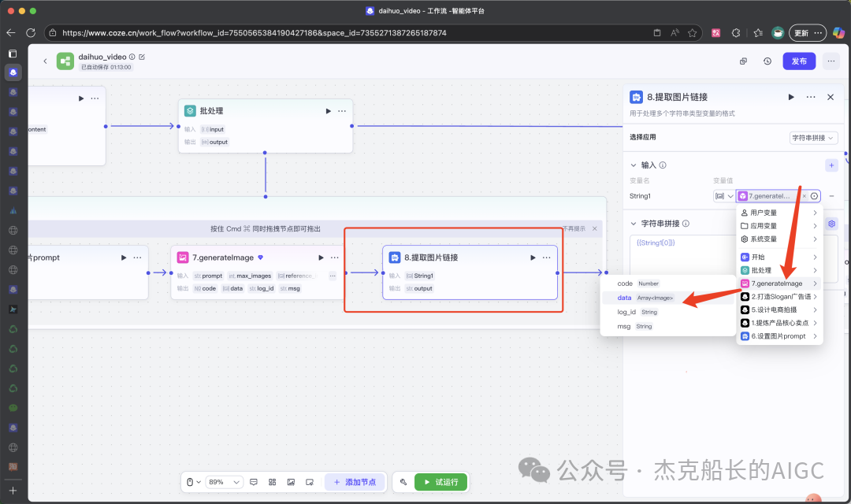The width and height of the screenshot is (851, 504).
Task: Click the 添加节点 button
Action: pos(355,482)
